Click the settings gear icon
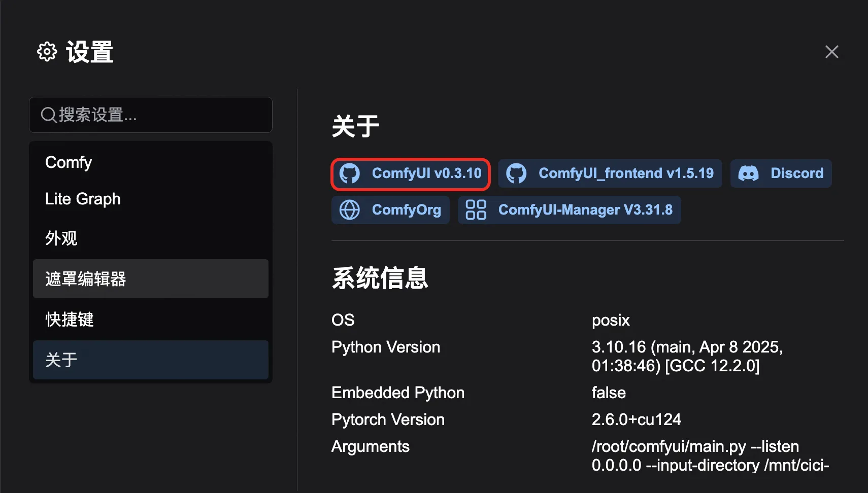The height and width of the screenshot is (493, 868). point(47,52)
